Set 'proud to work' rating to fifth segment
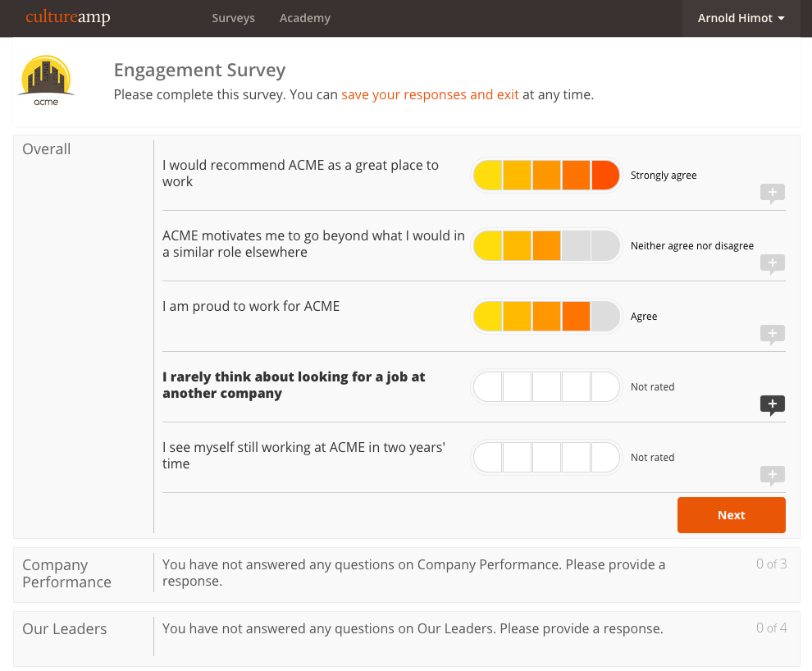812x671 pixels. pos(605,316)
